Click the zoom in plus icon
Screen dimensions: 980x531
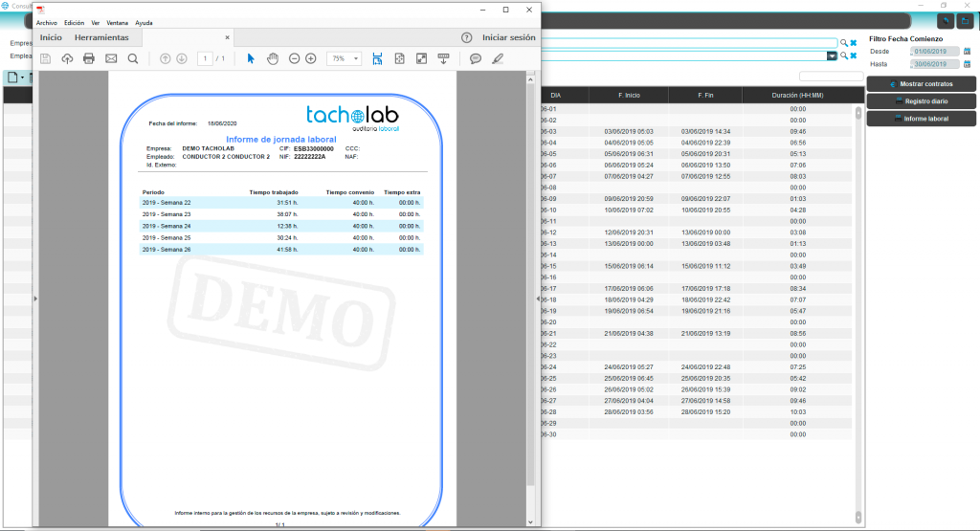310,58
